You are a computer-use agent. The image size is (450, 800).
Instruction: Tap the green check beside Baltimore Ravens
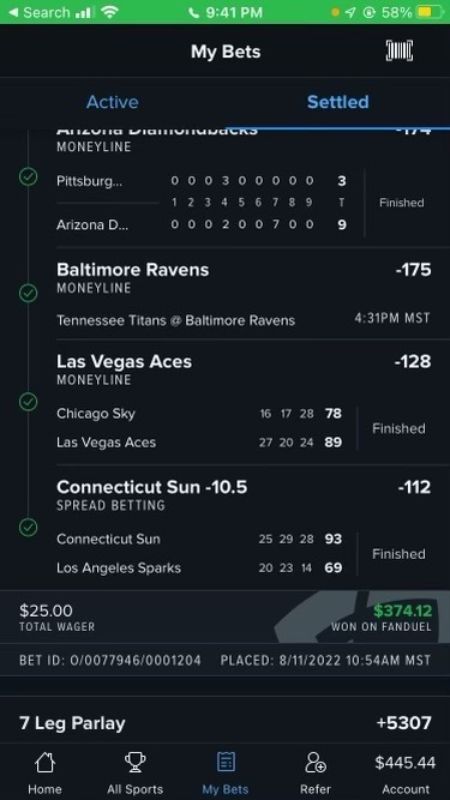[x=28, y=293]
